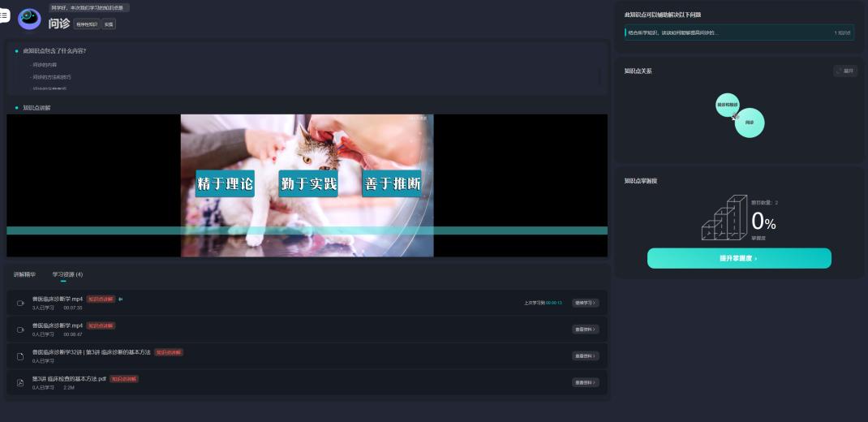Click 查看资料 for the PDF resource
The image size is (868, 422).
pos(585,382)
